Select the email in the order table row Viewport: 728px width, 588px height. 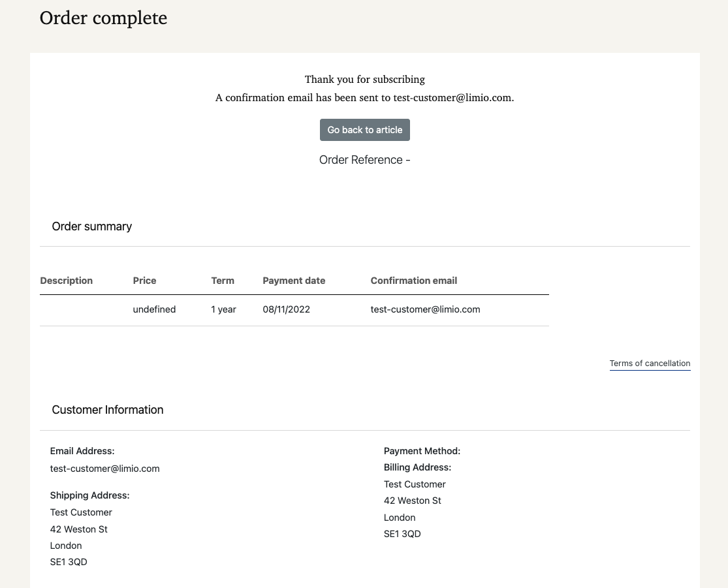[x=425, y=309]
